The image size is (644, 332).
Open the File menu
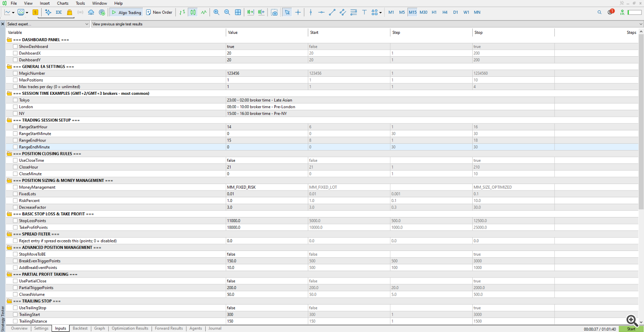pos(14,3)
